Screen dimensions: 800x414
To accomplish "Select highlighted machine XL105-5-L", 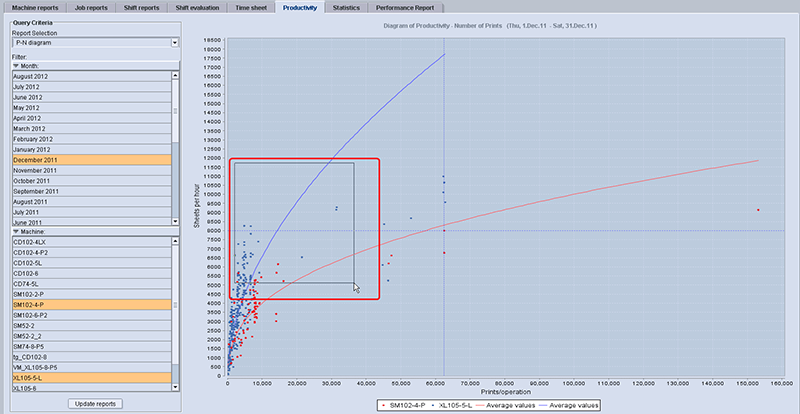I will click(92, 378).
